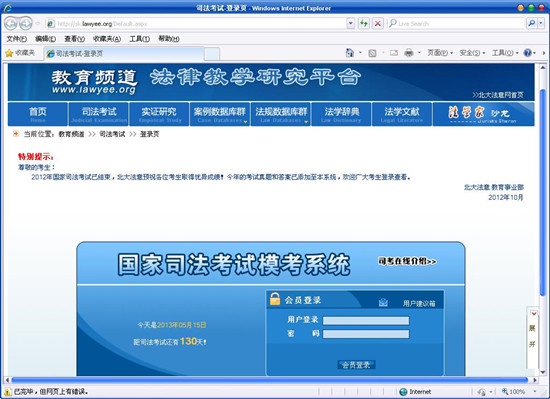Click the mailbox icon beside 用户建议箱

coord(383,302)
